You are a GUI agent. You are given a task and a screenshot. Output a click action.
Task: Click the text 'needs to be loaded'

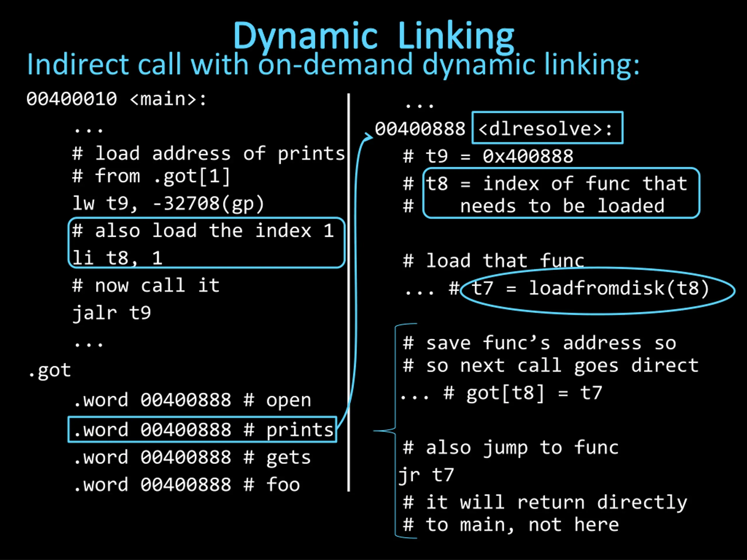(x=563, y=206)
